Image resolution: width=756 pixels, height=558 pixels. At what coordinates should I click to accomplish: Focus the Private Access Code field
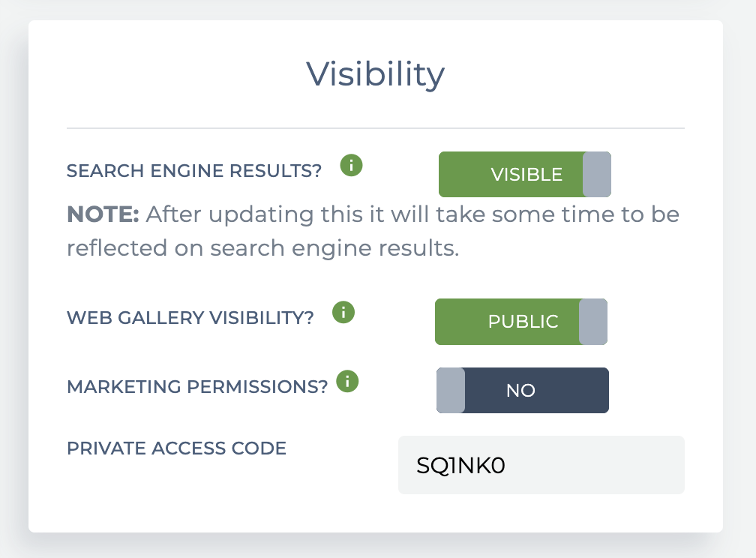541,465
